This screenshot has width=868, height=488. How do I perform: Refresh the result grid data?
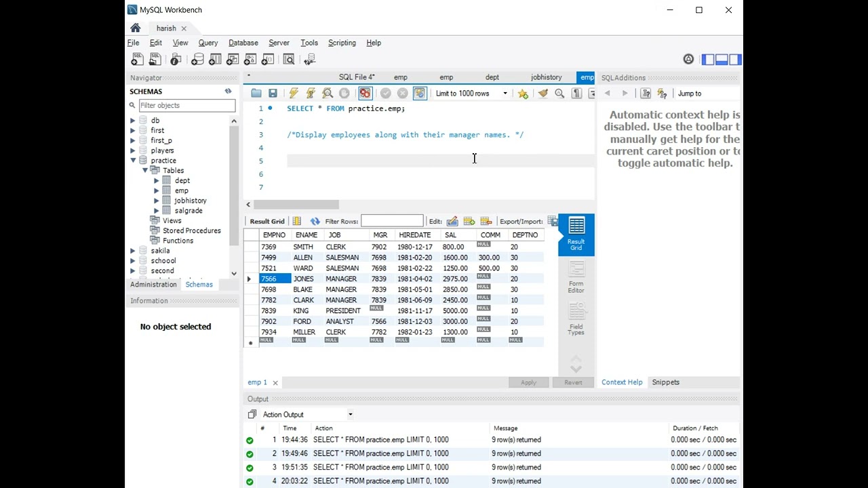point(315,222)
